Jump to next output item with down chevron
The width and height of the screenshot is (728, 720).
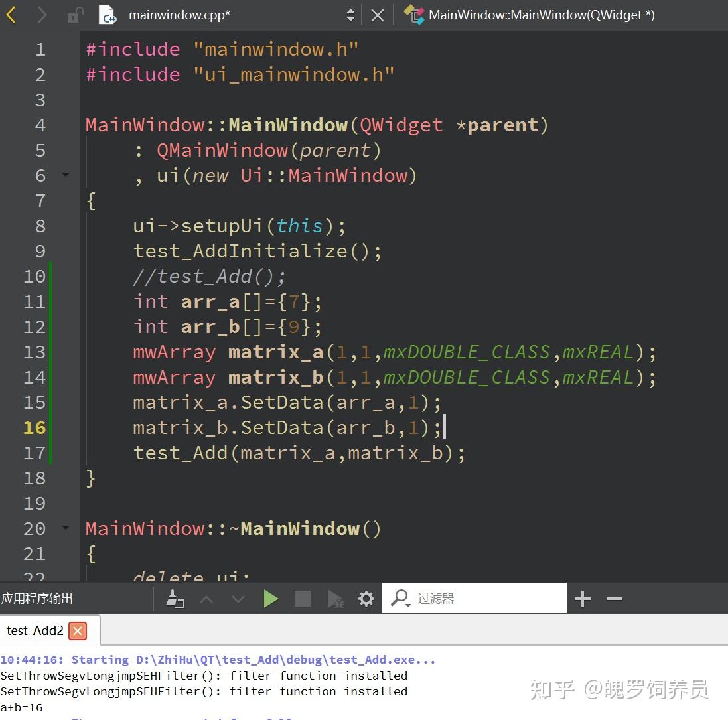click(238, 598)
